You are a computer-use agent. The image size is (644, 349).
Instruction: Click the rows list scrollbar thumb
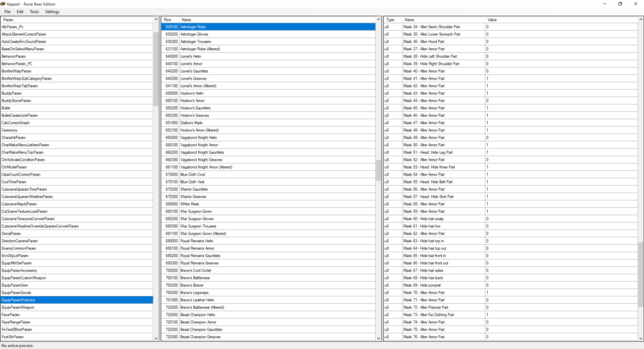pyautogui.click(x=378, y=170)
